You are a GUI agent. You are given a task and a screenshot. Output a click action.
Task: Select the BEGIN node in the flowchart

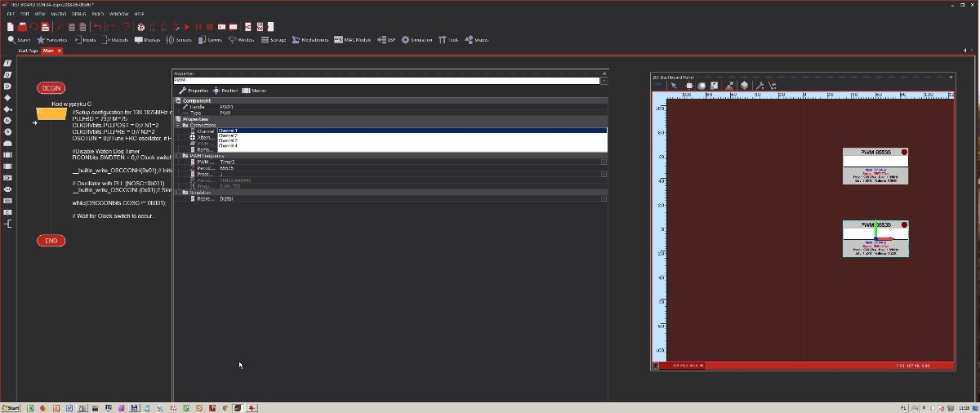pyautogui.click(x=51, y=88)
